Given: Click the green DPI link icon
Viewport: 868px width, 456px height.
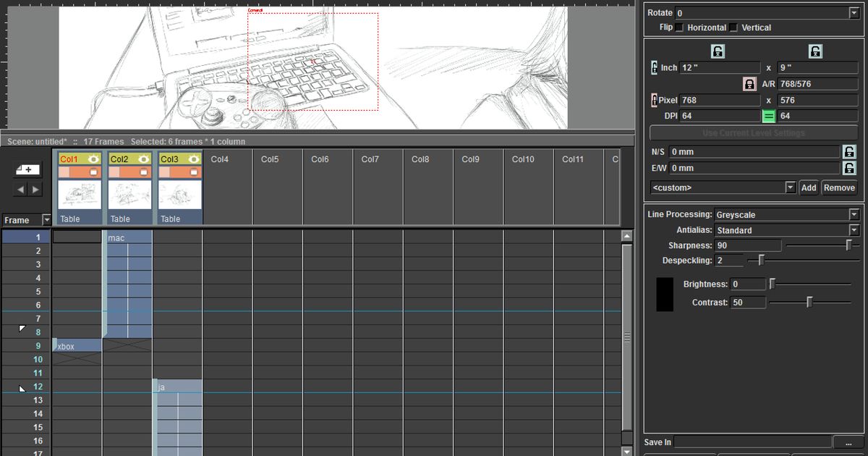Looking at the screenshot, I should coord(769,115).
